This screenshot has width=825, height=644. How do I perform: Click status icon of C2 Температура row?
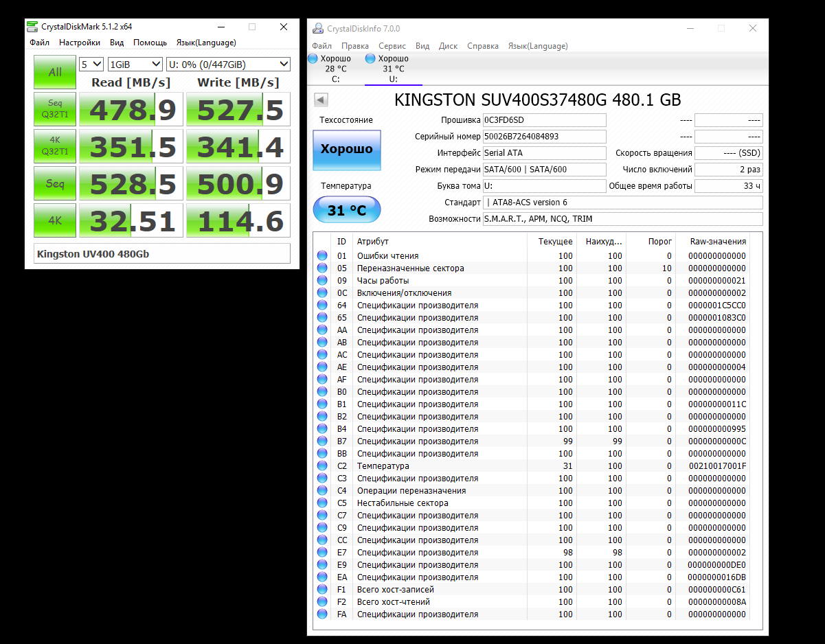pos(322,466)
